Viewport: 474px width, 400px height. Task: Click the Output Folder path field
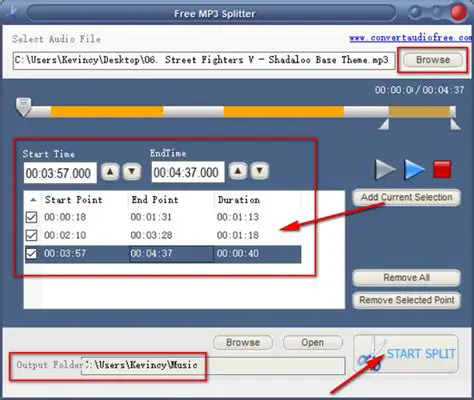[213, 366]
